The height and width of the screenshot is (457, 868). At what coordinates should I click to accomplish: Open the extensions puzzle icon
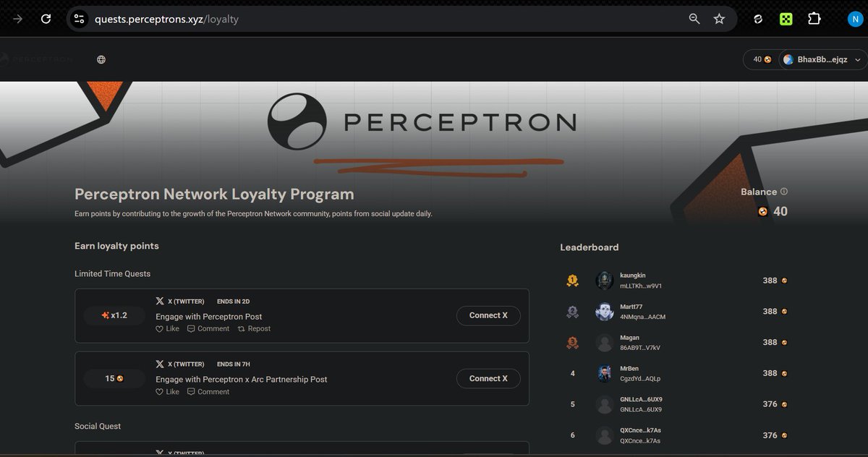(814, 20)
